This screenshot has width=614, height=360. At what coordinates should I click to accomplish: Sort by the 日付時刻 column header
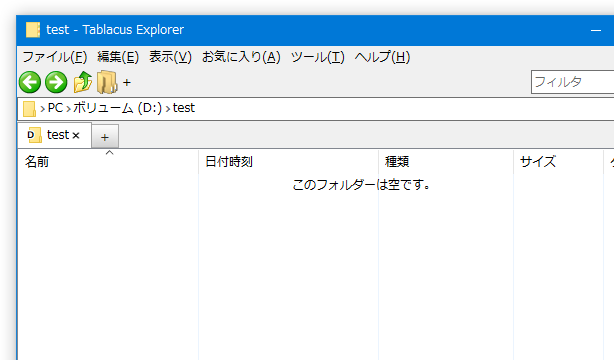289,161
